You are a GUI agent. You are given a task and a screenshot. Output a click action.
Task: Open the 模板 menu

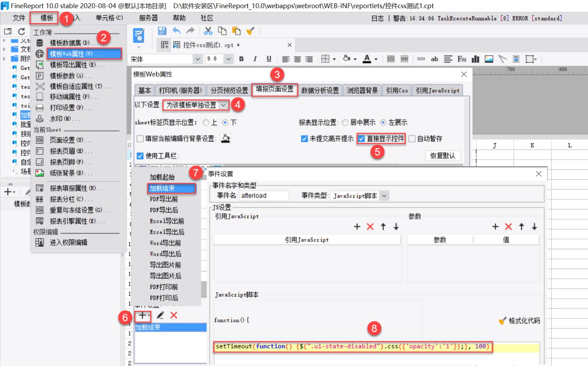tap(46, 18)
